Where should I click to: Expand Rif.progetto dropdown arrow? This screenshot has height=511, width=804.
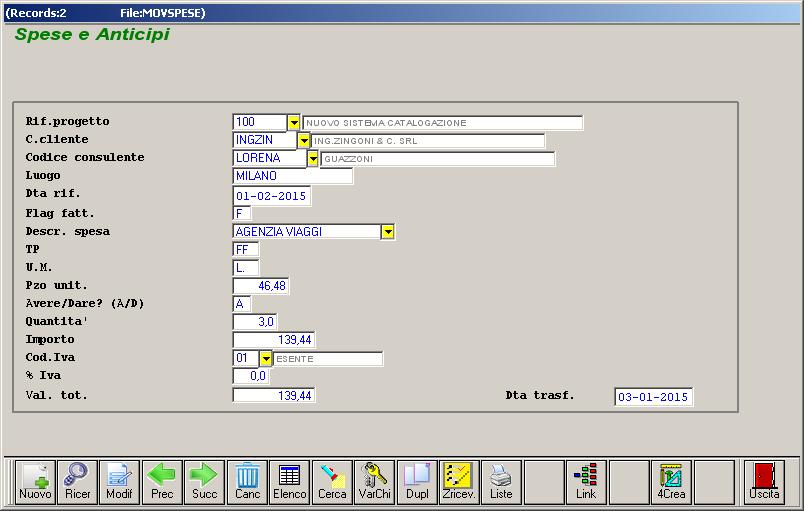click(293, 122)
